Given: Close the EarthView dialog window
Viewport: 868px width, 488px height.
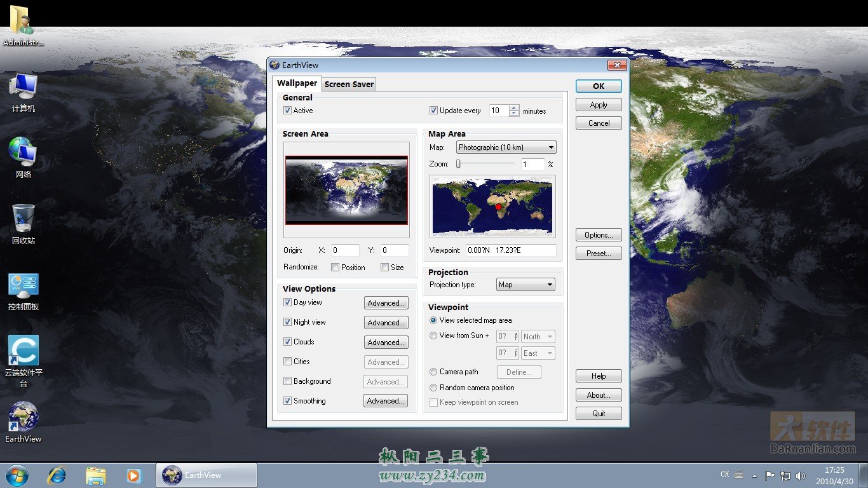Looking at the screenshot, I should coord(617,65).
